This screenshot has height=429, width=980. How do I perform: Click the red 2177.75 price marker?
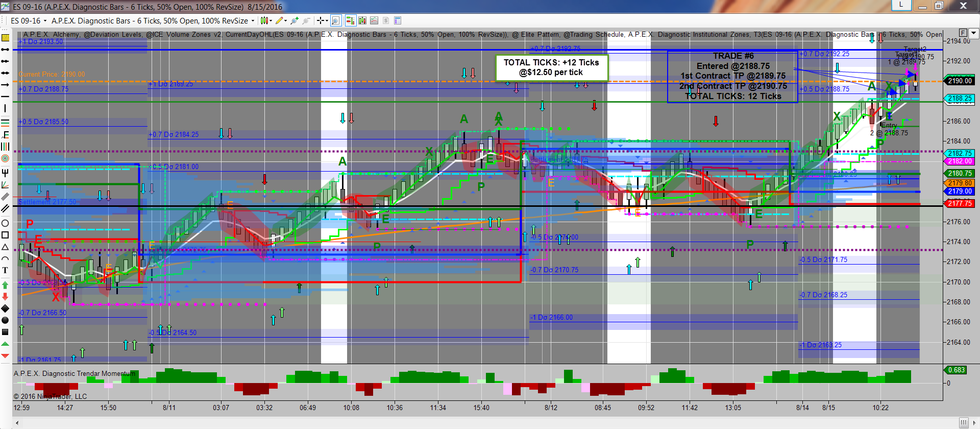(960, 203)
